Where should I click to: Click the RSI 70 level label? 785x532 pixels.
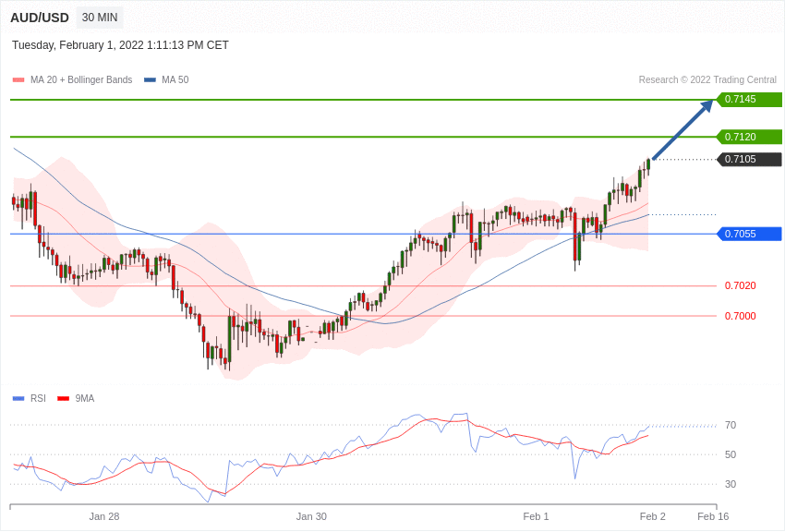pyautogui.click(x=731, y=425)
